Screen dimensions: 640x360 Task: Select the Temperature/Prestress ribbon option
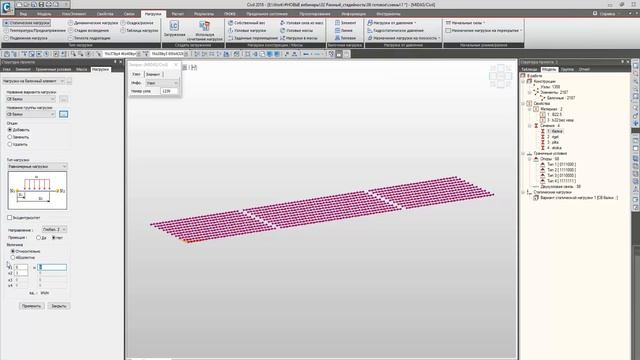(35, 31)
